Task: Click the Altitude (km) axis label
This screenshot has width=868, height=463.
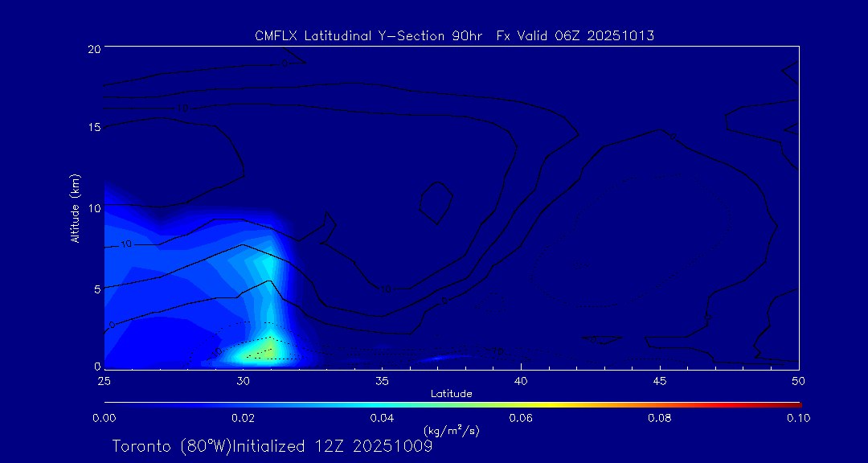Action: click(75, 208)
